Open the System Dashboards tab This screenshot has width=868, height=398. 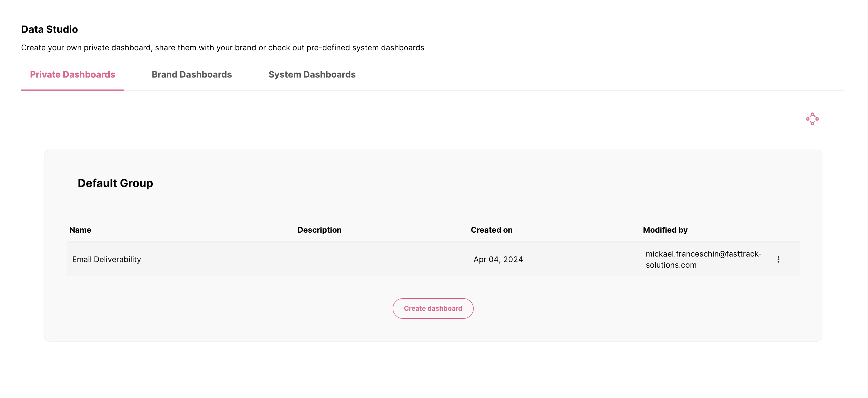click(x=312, y=74)
